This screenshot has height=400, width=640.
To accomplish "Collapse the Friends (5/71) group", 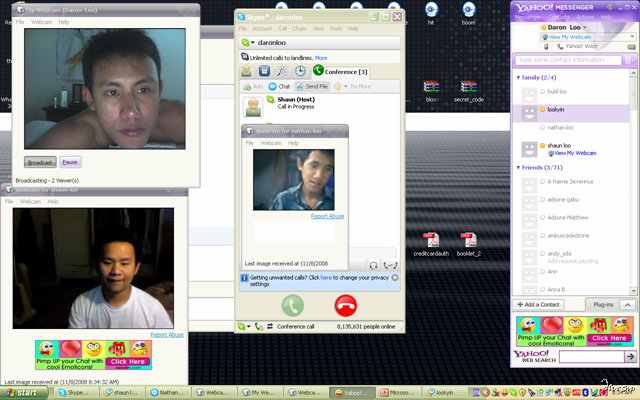I will click(518, 168).
